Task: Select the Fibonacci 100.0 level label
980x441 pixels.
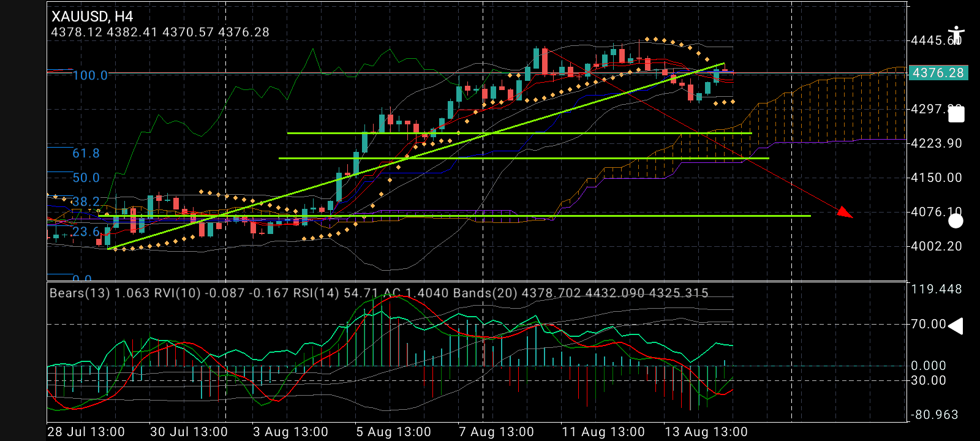Action: click(x=90, y=75)
